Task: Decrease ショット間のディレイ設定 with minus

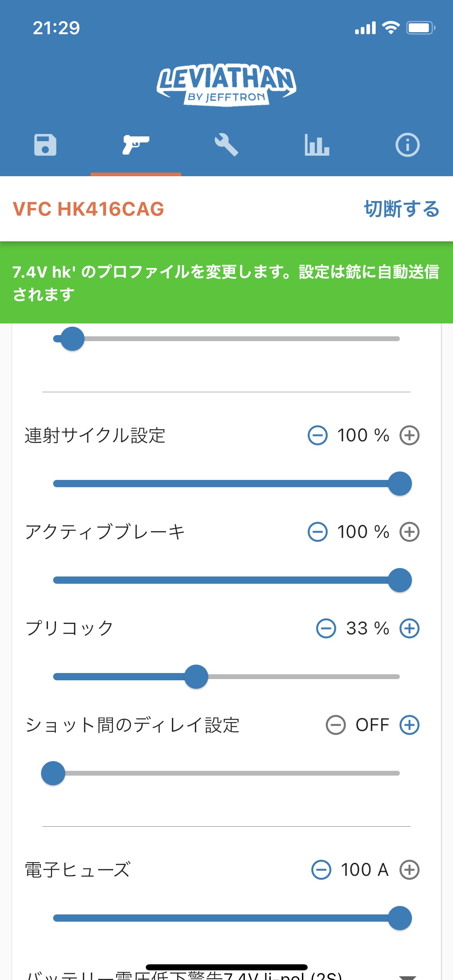Action: tap(336, 725)
